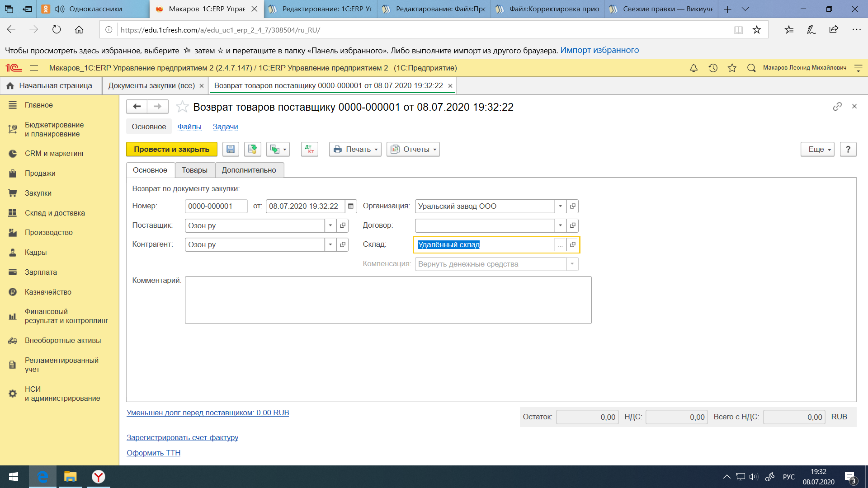Screen dimensions: 868x488
Task: Switch to the Товары tab
Action: (195, 170)
